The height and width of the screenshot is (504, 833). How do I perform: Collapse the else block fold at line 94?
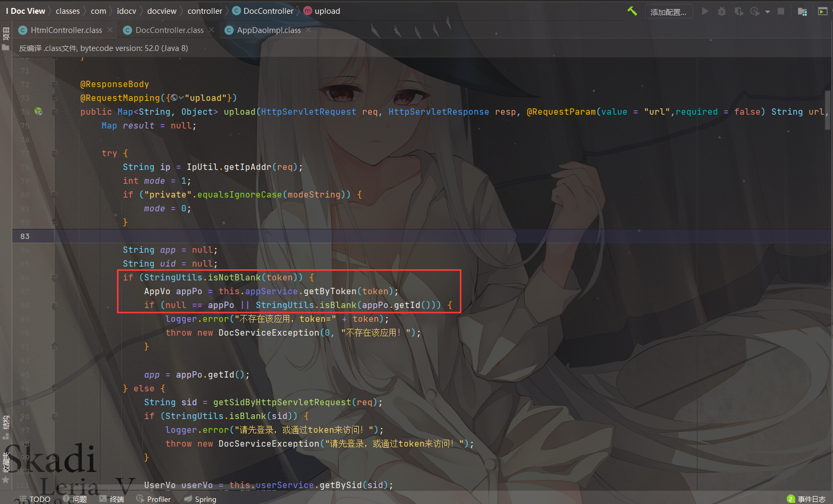[55, 388]
